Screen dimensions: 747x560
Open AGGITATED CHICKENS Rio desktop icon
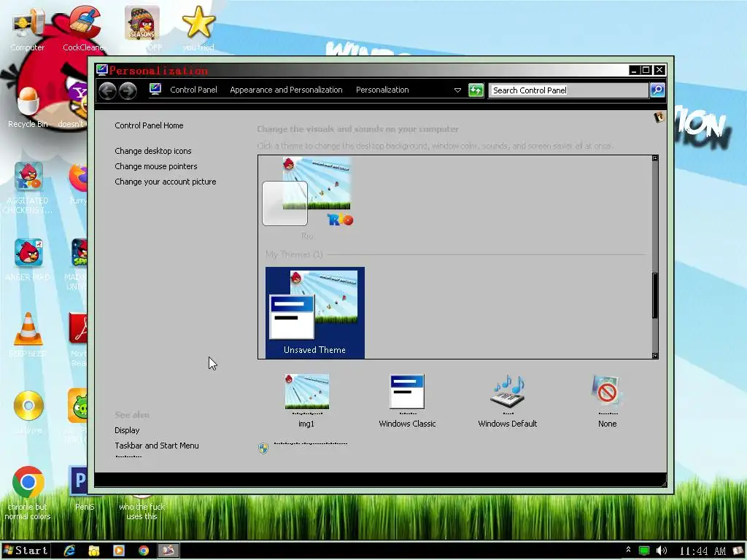(28, 188)
